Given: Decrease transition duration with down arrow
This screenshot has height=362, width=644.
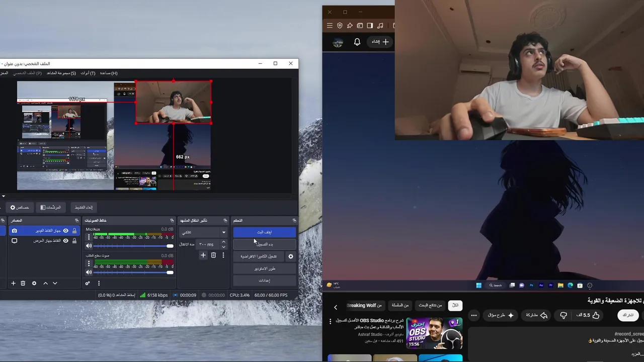Looking at the screenshot, I should [x=223, y=247].
